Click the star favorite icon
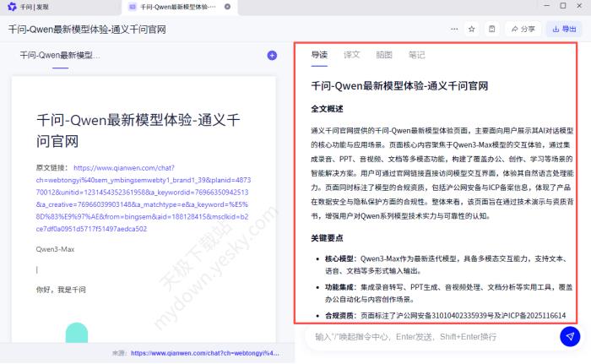 click(x=472, y=29)
